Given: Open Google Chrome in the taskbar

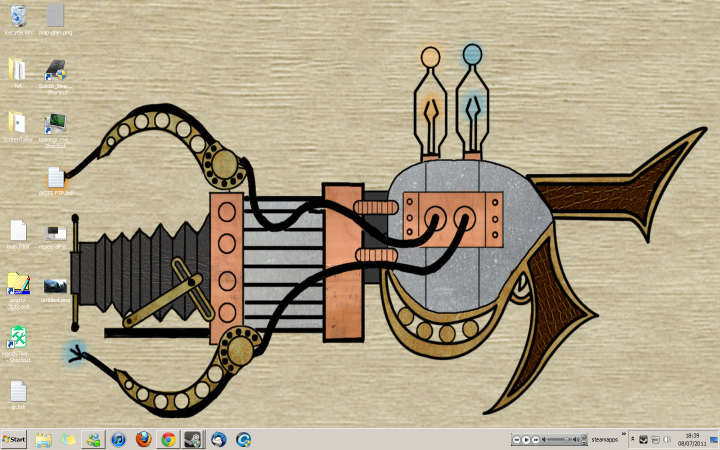Looking at the screenshot, I should click(x=168, y=439).
